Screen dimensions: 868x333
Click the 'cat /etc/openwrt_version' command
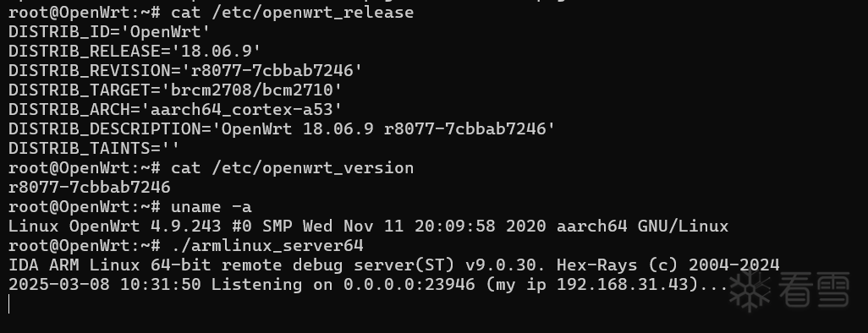click(x=292, y=167)
